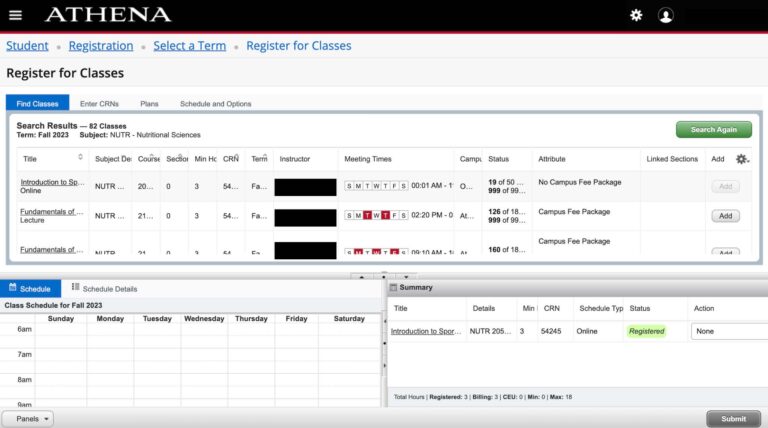Switch to the Enter CRNs tab

(99, 104)
